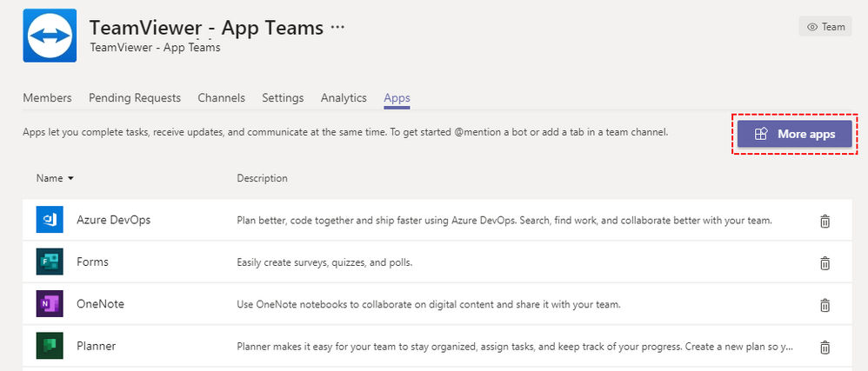Click the Description column header
Screen dimensions: 868x371
263,178
